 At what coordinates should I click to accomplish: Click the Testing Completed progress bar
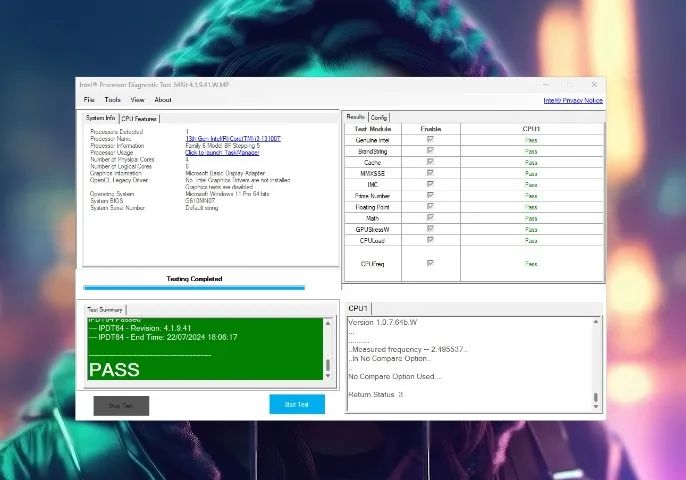point(194,288)
